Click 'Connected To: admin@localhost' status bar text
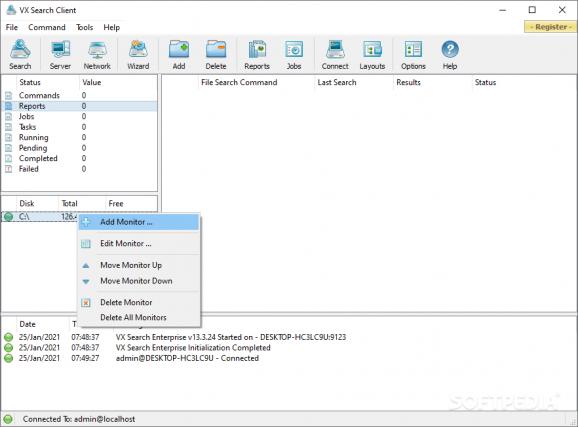 tap(79, 419)
